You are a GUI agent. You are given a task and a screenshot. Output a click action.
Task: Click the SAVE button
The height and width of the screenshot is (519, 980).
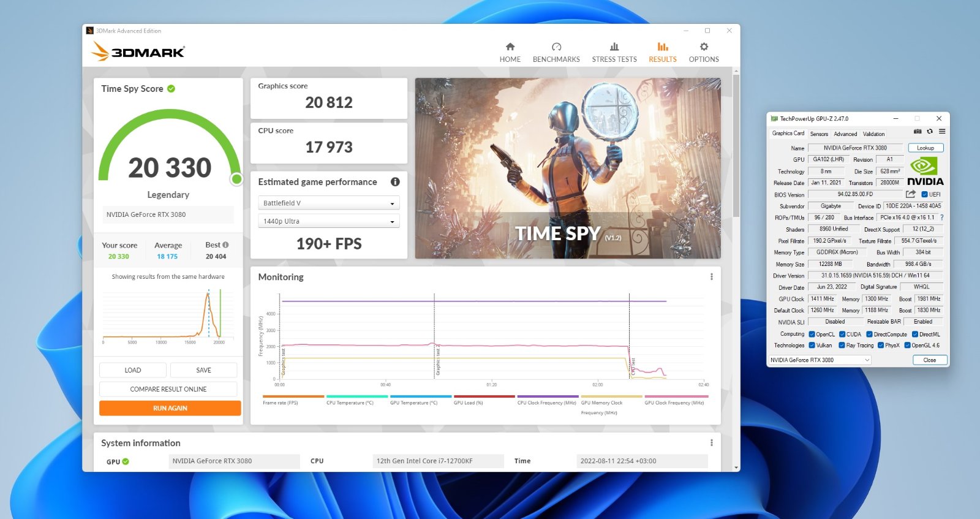tap(203, 370)
